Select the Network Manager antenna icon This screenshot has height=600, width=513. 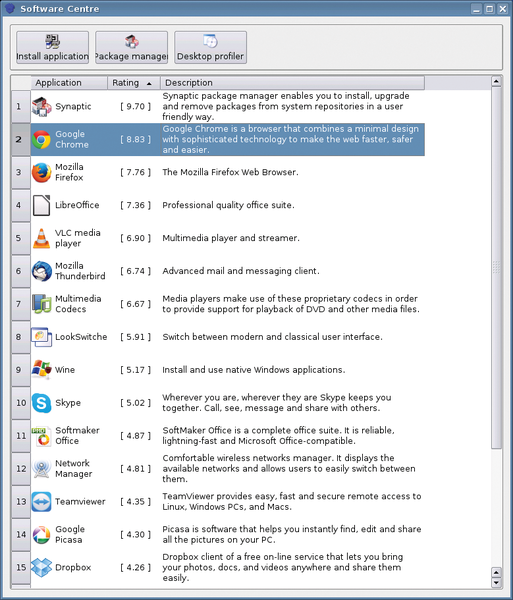pyautogui.click(x=41, y=468)
